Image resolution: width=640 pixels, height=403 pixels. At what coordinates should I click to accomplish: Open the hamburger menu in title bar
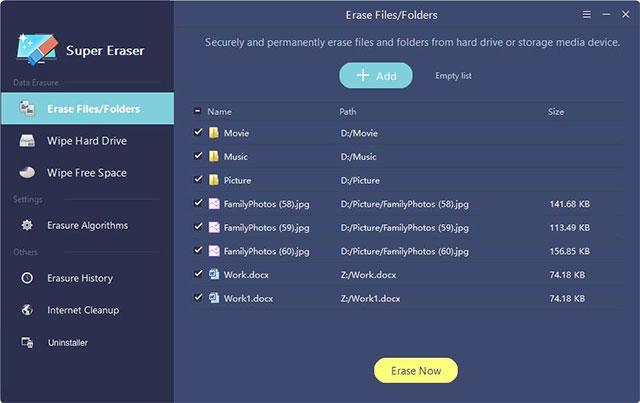pos(587,15)
